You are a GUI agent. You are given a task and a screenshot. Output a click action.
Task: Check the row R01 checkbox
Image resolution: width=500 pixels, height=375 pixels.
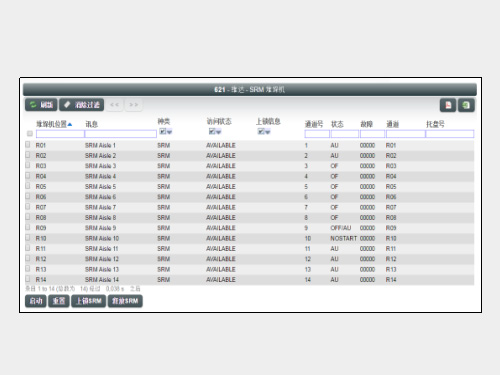(28, 144)
